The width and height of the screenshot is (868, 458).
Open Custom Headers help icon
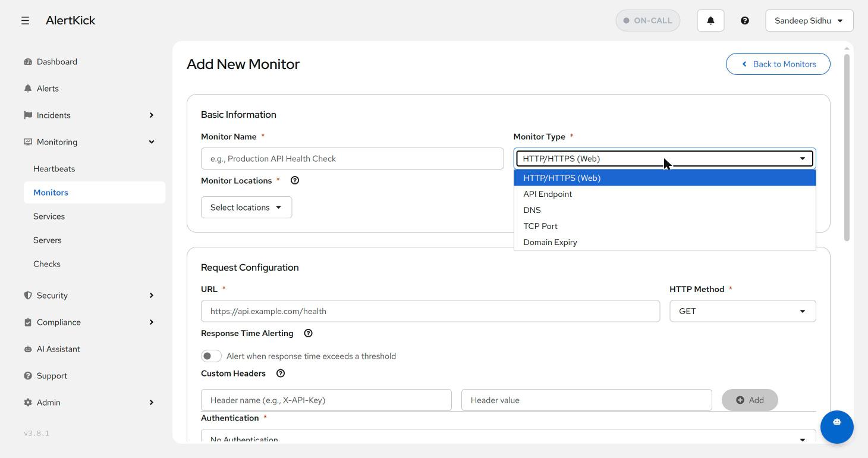tap(281, 374)
